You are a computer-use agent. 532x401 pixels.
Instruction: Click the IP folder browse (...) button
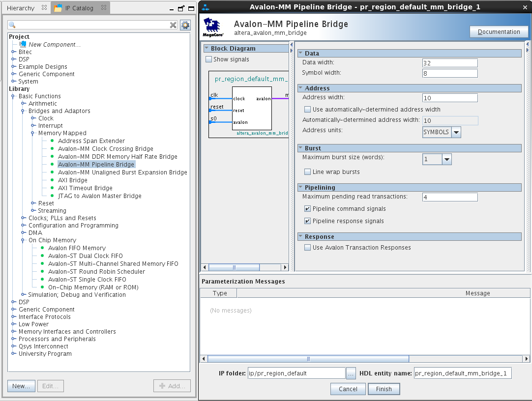pyautogui.click(x=351, y=373)
